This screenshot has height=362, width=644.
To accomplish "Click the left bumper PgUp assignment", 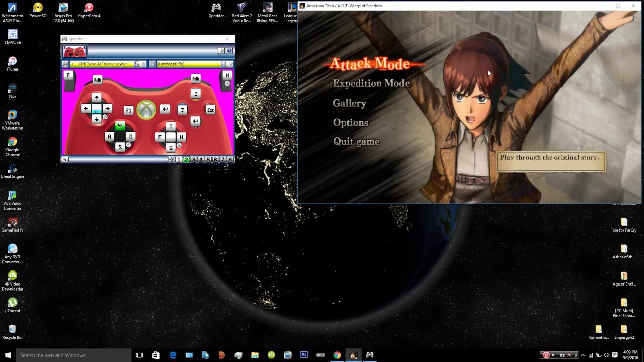I will click(x=98, y=80).
